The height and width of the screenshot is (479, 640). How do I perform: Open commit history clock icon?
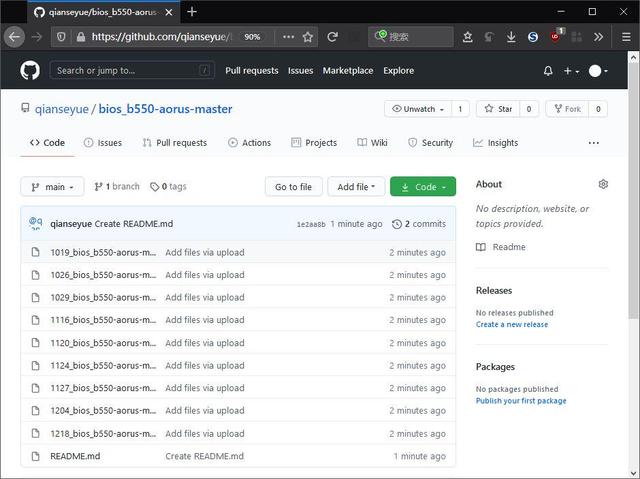pos(396,224)
